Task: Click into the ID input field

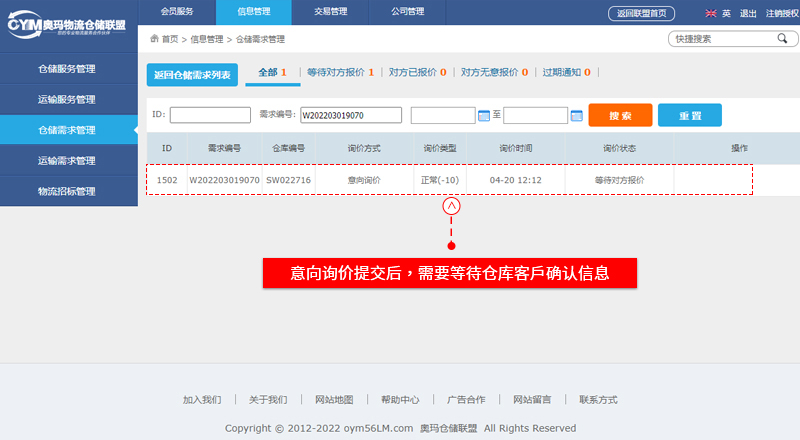Action: coord(210,115)
